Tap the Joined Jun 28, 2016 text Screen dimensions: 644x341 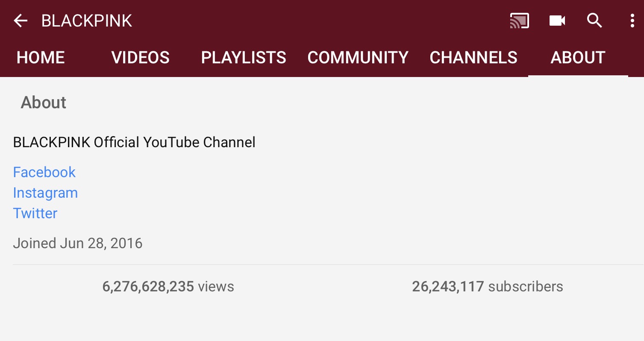pyautogui.click(x=78, y=243)
